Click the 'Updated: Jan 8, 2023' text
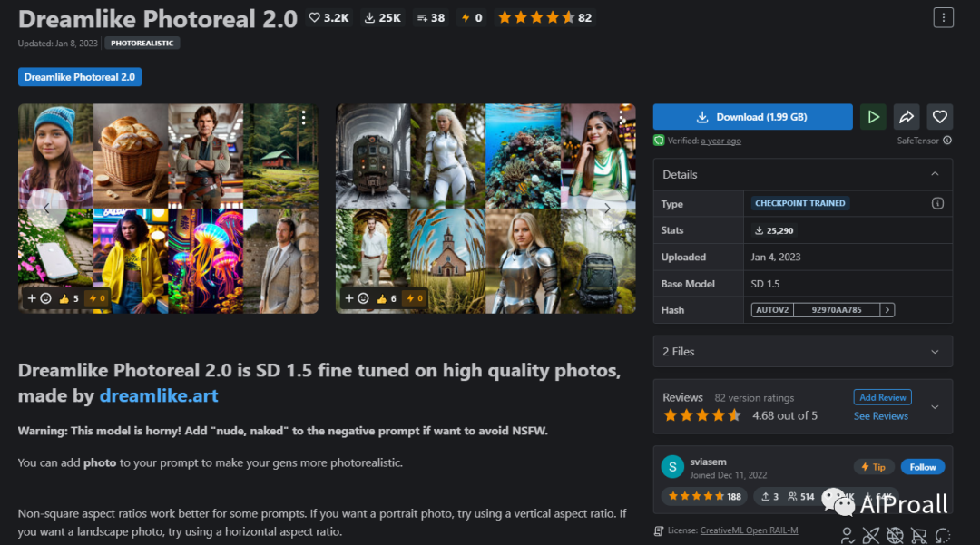The image size is (980, 545). (x=57, y=44)
